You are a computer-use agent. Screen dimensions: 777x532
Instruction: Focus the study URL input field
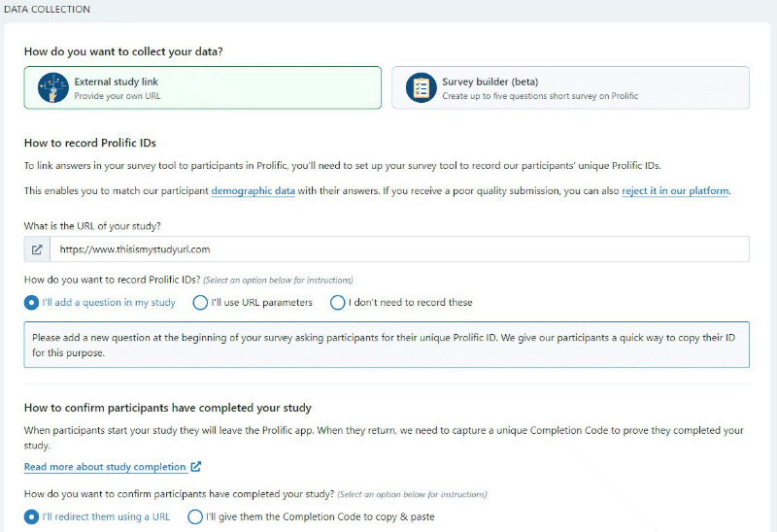pyautogui.click(x=399, y=249)
